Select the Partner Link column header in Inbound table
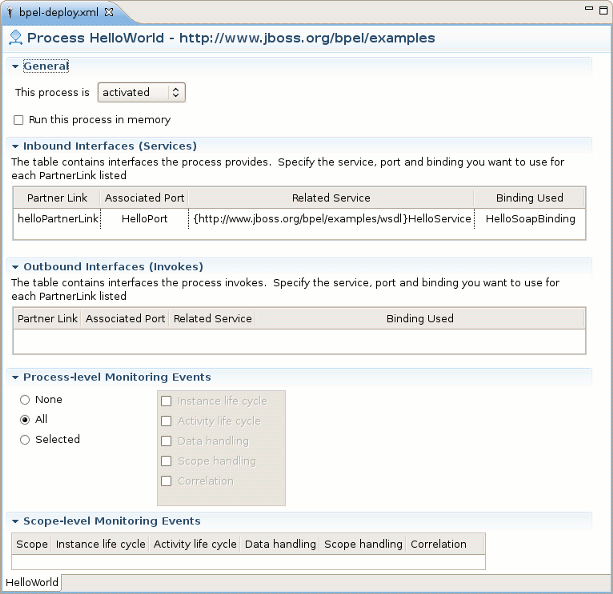The height and width of the screenshot is (594, 613). (x=57, y=198)
